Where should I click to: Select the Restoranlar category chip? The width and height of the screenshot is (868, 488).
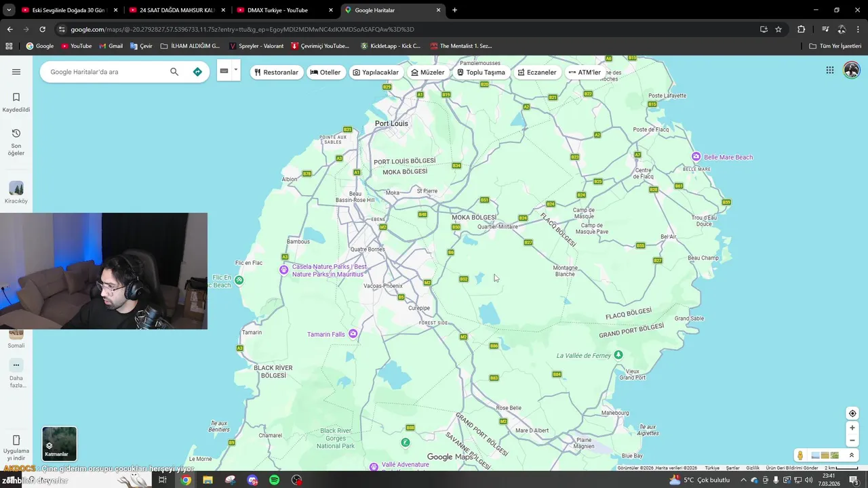coord(277,73)
